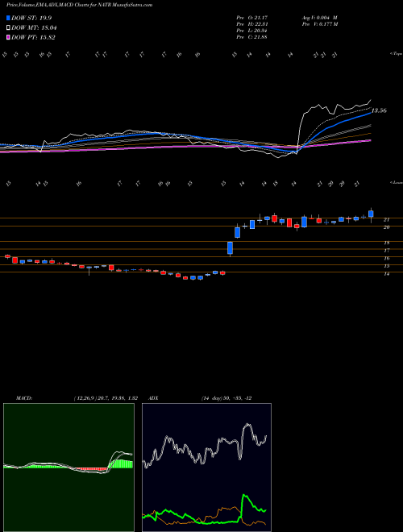Click the 17 price axis label

(386, 251)
